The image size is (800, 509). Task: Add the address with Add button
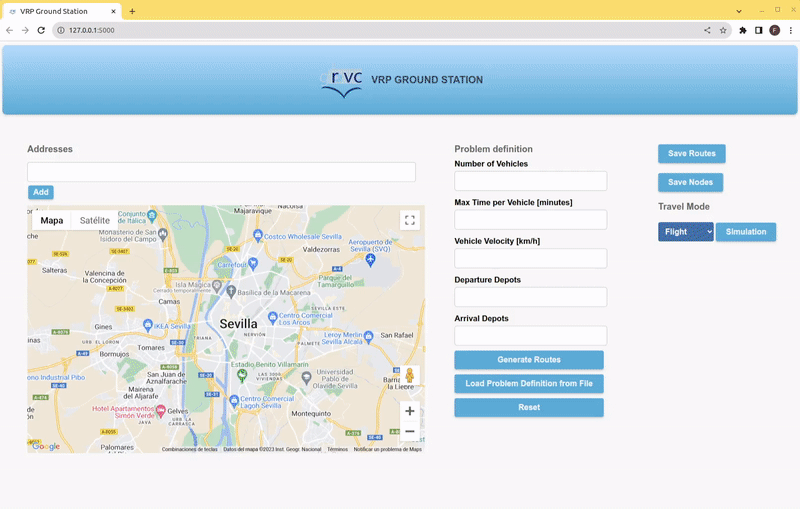click(x=41, y=192)
